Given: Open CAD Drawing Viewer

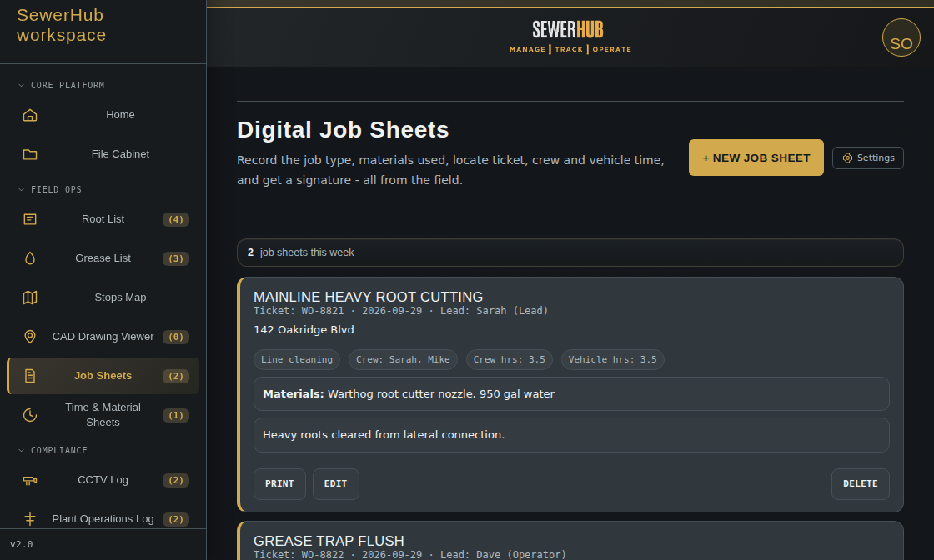Looking at the screenshot, I should [103, 337].
